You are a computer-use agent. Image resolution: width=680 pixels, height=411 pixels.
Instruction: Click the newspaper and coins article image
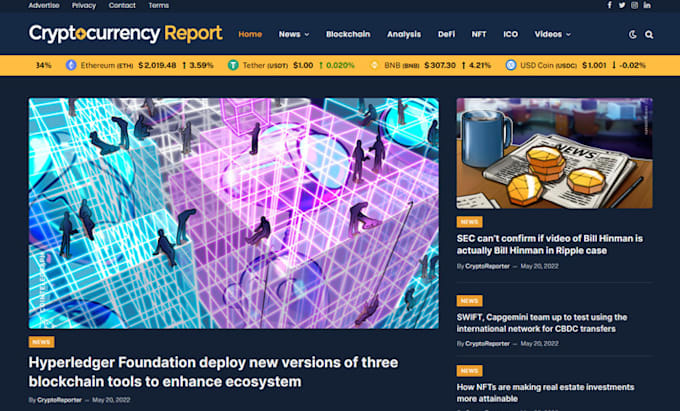click(554, 153)
